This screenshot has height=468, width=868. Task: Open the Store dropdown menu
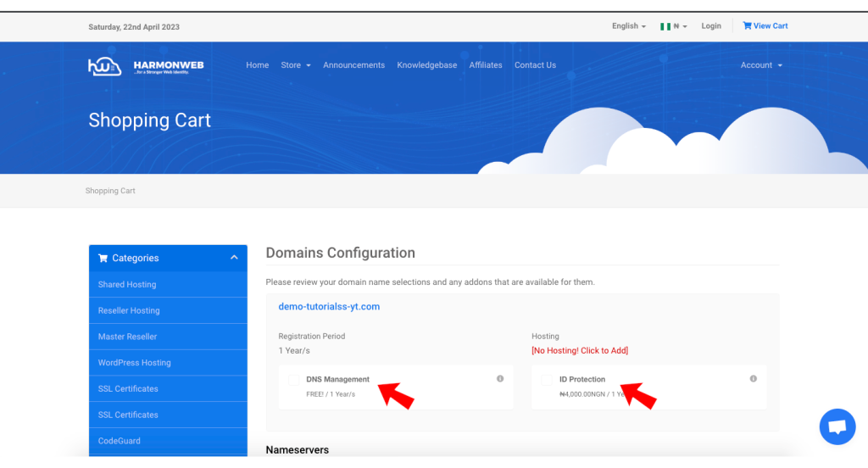pos(296,65)
